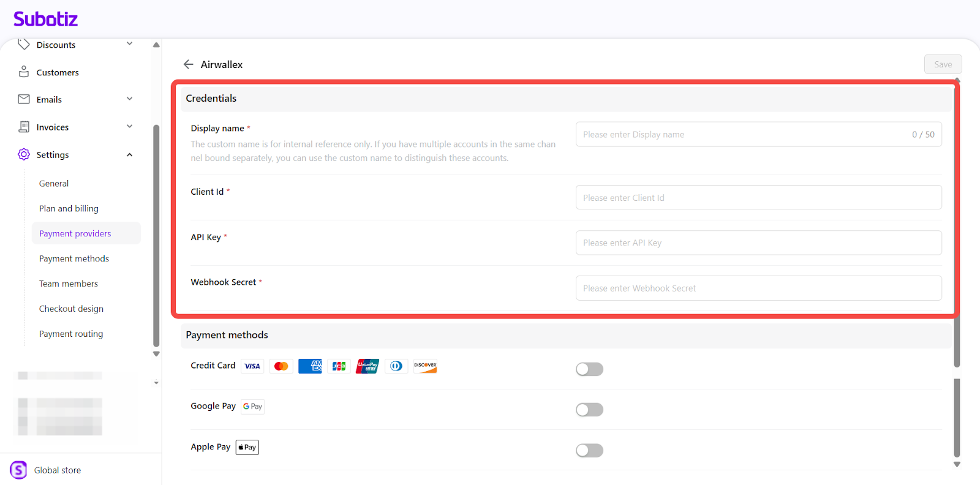This screenshot has height=485, width=980.
Task: Open Payment methods settings page
Action: [x=74, y=258]
